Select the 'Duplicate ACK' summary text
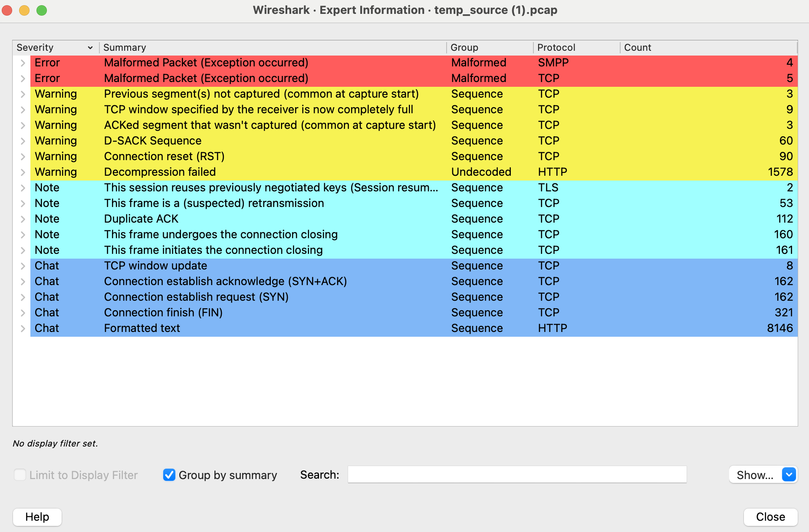The image size is (809, 532). (141, 219)
